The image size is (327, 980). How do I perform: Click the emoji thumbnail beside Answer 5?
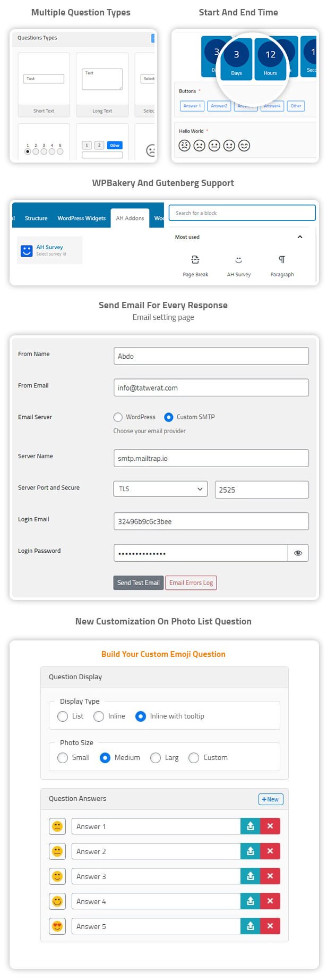point(57,926)
